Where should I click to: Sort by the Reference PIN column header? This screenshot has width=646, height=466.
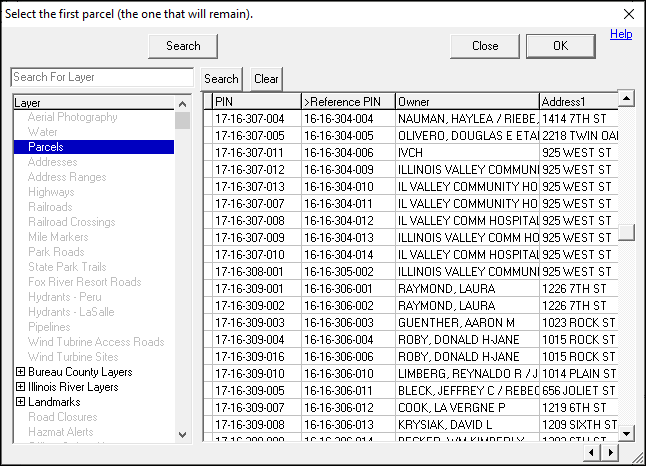click(x=347, y=102)
